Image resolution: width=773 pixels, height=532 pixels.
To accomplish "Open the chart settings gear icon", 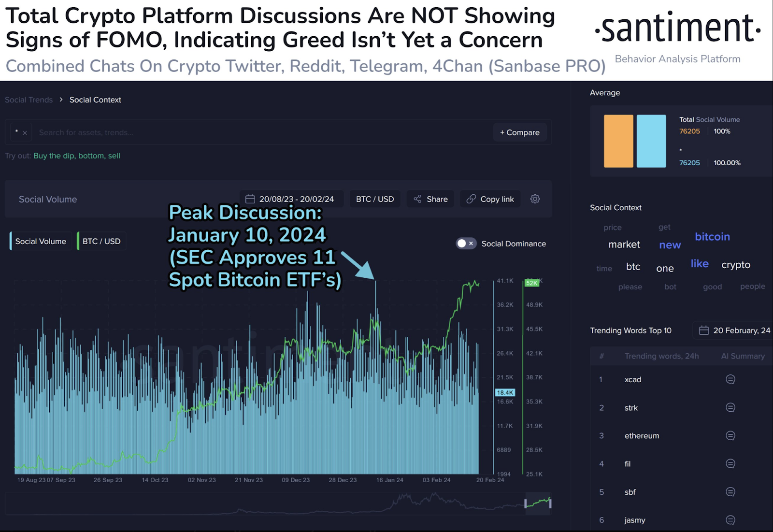I will pos(535,199).
